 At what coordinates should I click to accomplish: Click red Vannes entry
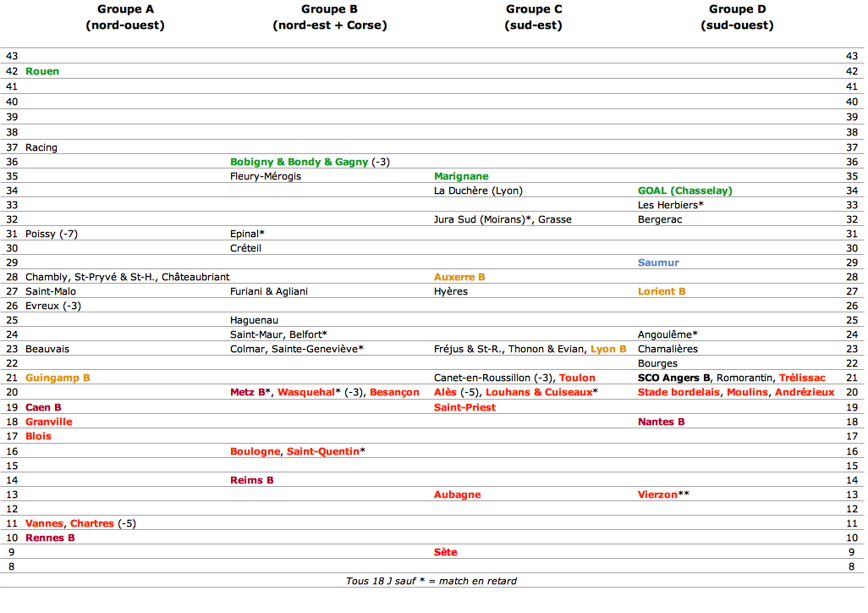click(x=44, y=523)
